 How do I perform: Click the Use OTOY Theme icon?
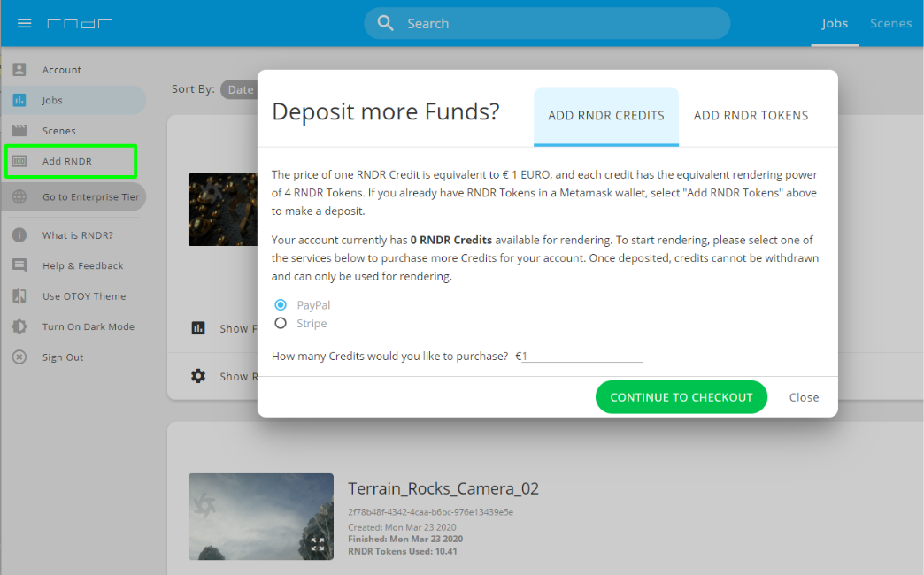click(x=19, y=295)
